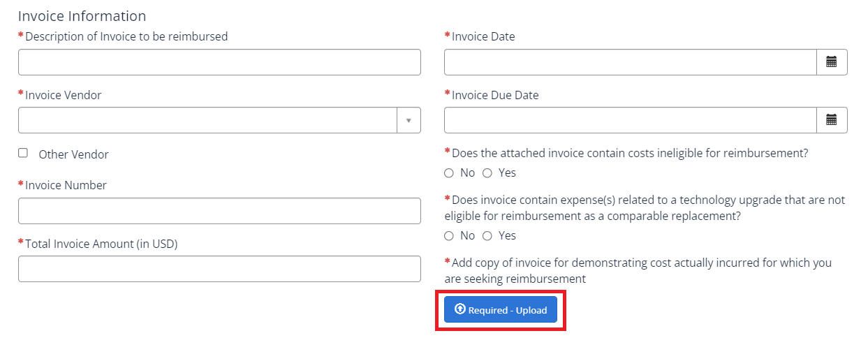Click the Invoice Date text field
868x338 pixels.
click(x=630, y=62)
